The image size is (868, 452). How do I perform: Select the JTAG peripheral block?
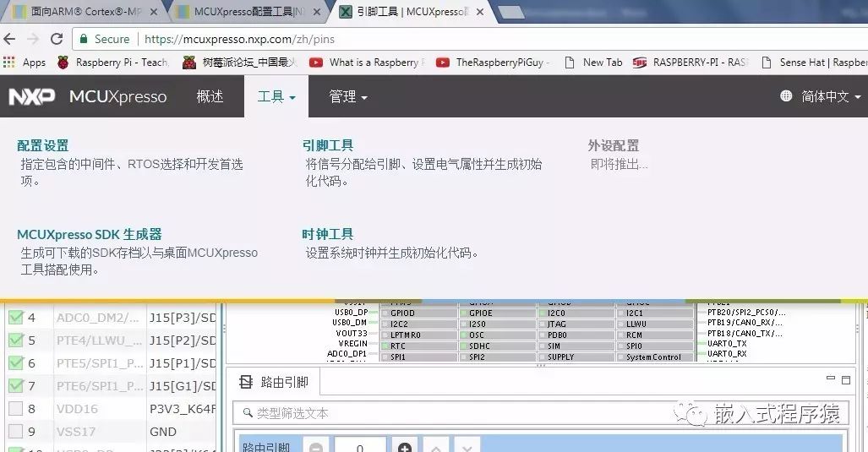click(x=576, y=324)
